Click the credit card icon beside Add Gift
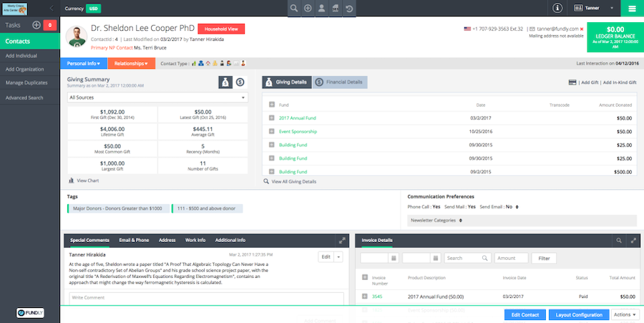 pos(572,82)
